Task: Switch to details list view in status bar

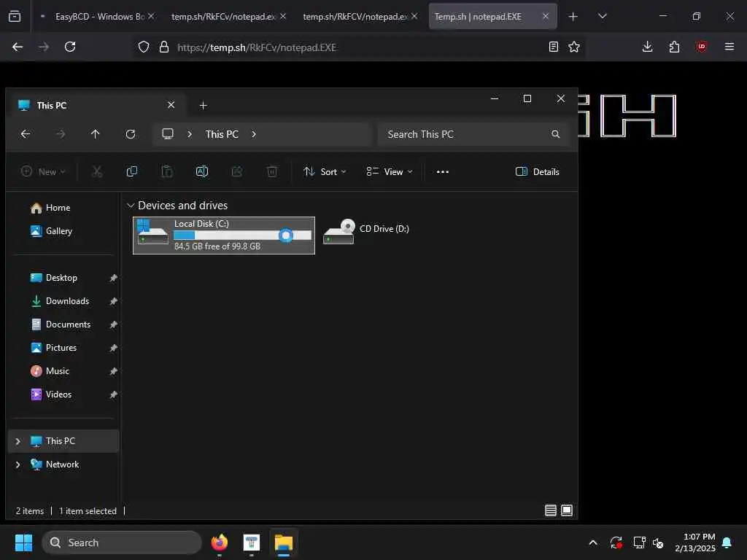Action: pos(550,510)
